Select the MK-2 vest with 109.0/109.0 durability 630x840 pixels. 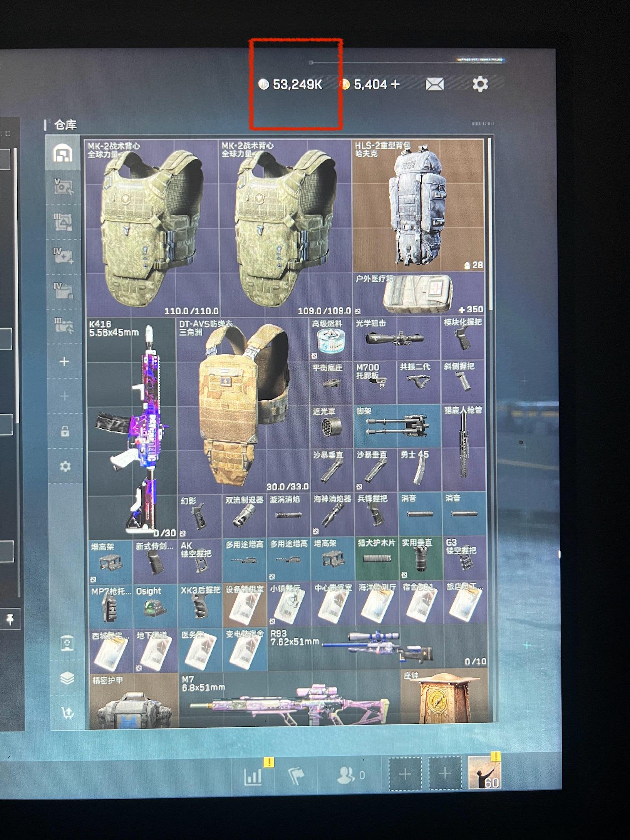pos(285,228)
